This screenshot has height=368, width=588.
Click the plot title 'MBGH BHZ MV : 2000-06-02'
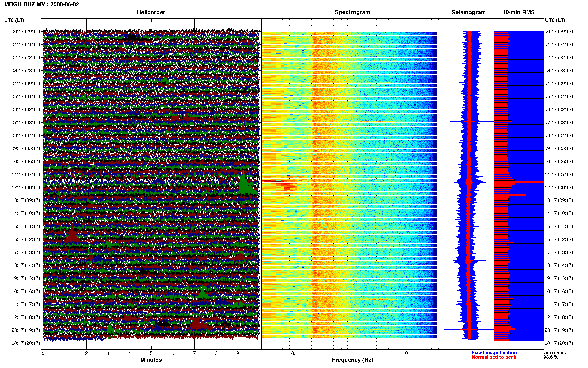click(x=42, y=4)
